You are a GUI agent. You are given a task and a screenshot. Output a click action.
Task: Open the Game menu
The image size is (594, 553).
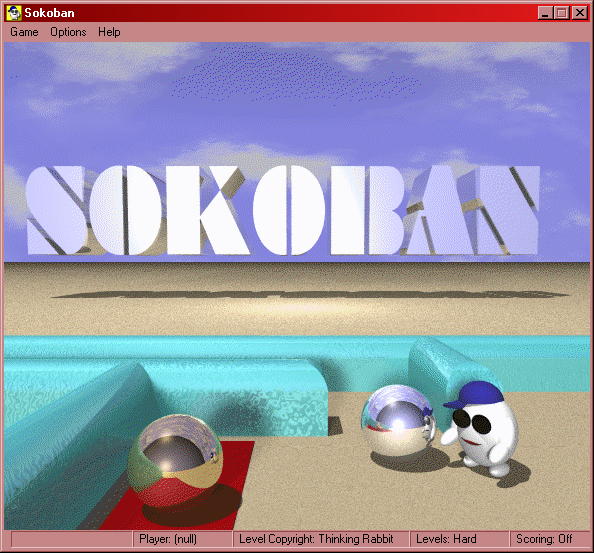tap(24, 32)
